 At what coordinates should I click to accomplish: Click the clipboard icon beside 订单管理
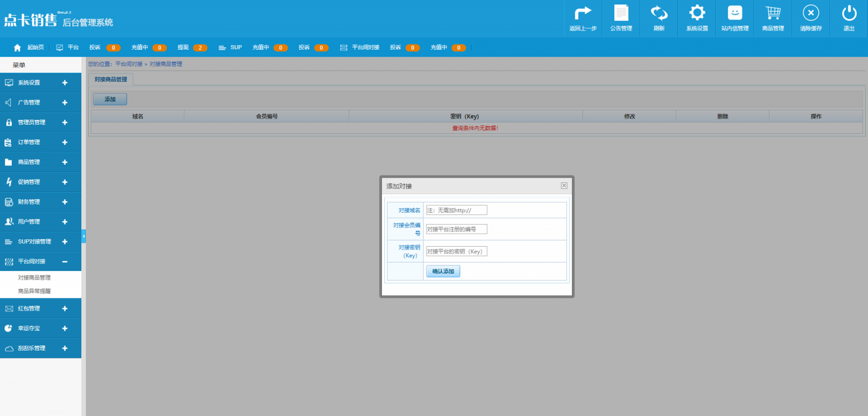click(8, 142)
